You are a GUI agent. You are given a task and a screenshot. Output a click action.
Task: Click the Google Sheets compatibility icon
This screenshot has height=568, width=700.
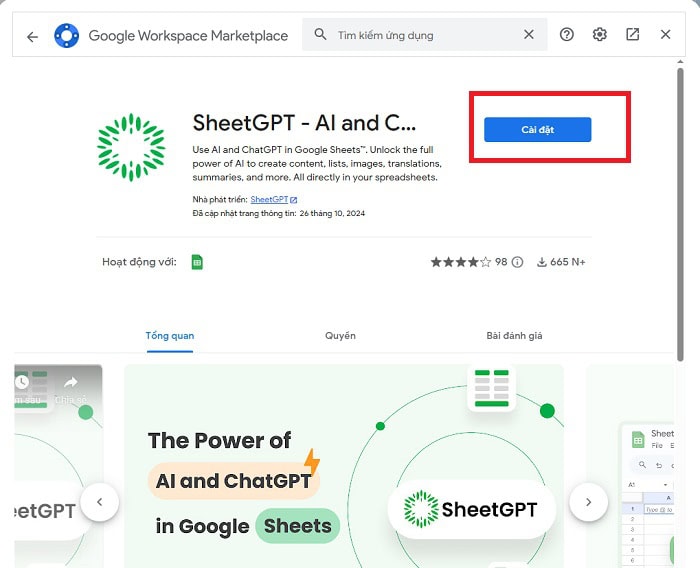[x=197, y=262]
